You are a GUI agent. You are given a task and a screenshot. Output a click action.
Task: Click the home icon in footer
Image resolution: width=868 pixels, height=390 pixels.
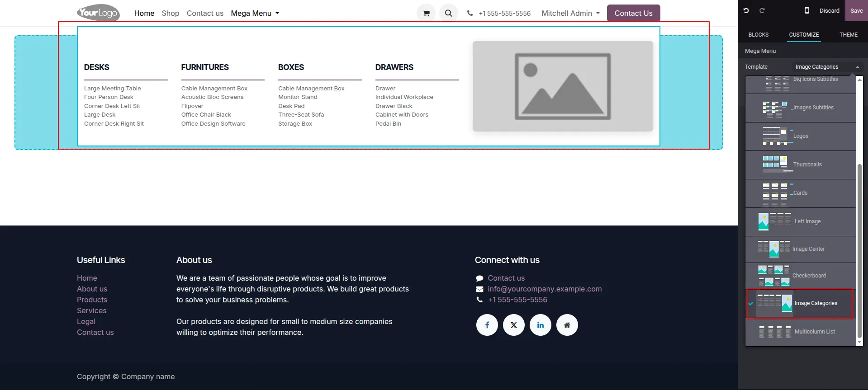click(x=567, y=325)
